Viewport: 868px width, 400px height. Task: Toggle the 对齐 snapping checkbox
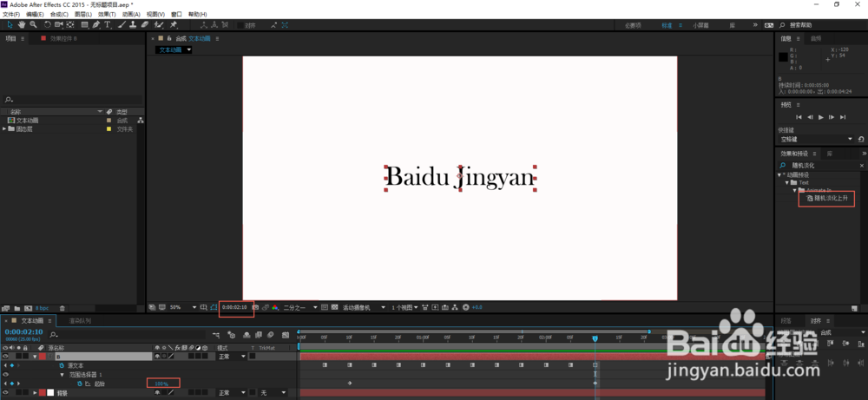[x=240, y=25]
